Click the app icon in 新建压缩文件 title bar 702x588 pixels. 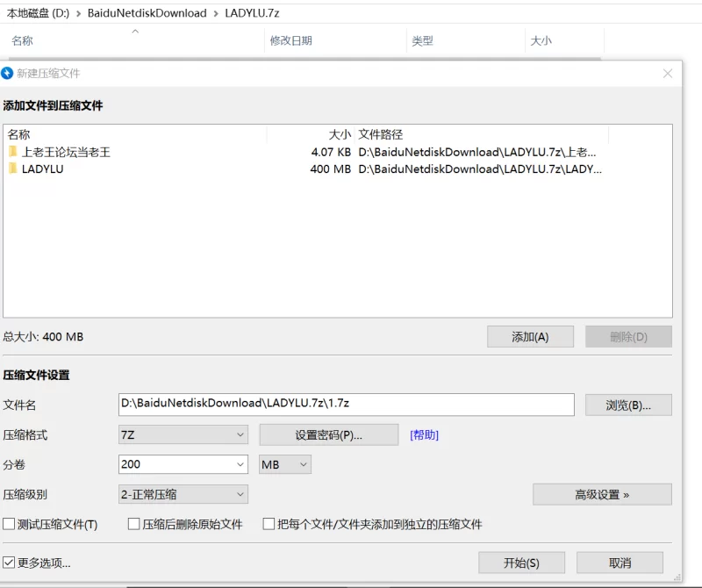(8, 74)
